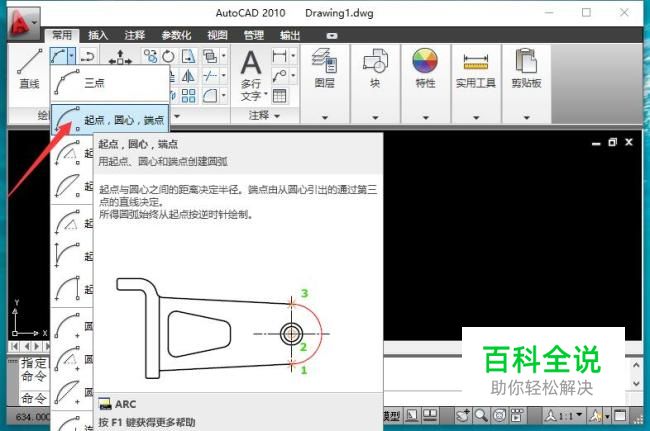Click the Multiline Text (多行文字) tool
The width and height of the screenshot is (650, 431).
(252, 75)
